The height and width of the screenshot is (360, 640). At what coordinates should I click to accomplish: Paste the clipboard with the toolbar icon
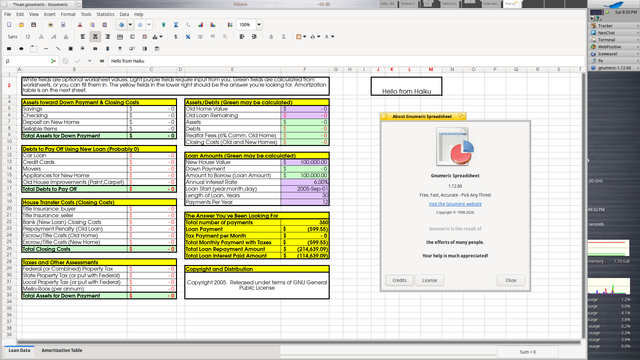tap(104, 25)
